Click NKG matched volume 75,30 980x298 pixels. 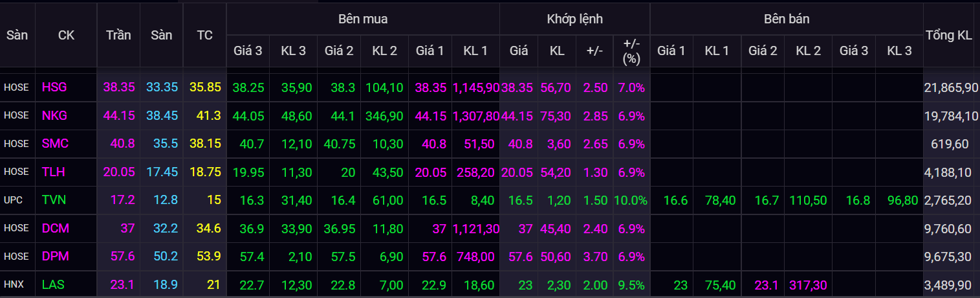click(556, 115)
